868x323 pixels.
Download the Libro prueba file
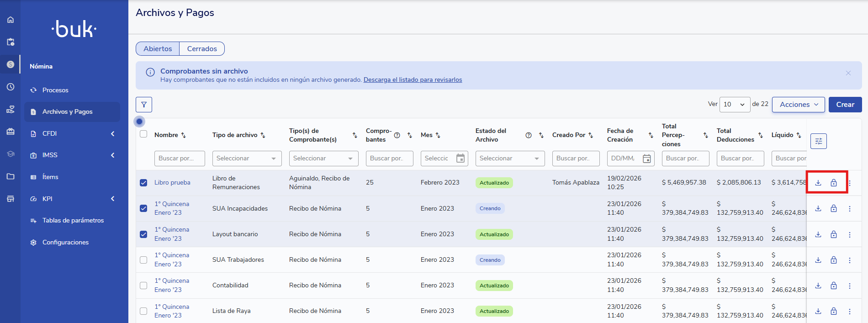click(818, 183)
